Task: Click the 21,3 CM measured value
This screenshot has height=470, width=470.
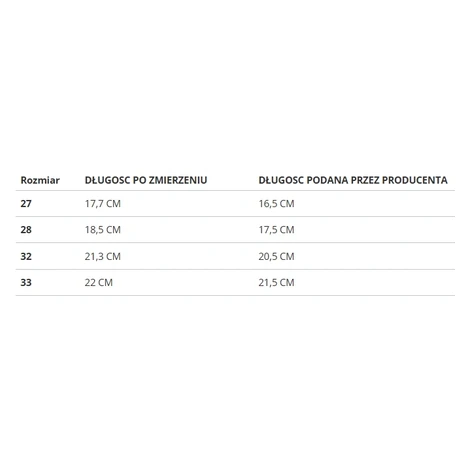Action: coord(103,256)
